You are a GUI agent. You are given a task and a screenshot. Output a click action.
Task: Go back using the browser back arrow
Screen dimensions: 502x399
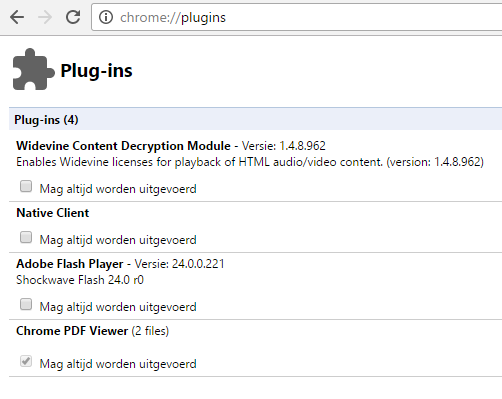(17, 17)
